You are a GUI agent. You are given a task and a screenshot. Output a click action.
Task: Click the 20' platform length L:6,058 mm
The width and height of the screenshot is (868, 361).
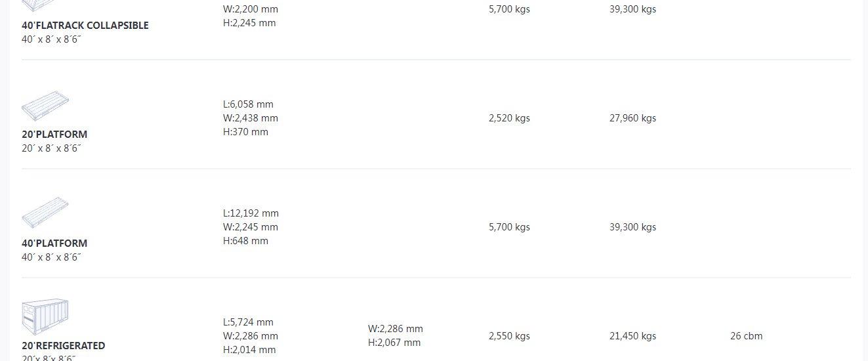pyautogui.click(x=248, y=104)
